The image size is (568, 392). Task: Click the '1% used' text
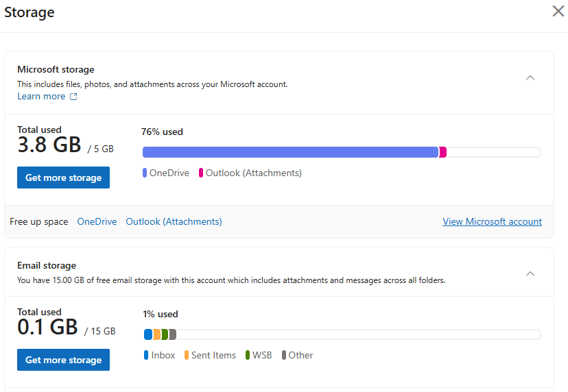pos(160,314)
